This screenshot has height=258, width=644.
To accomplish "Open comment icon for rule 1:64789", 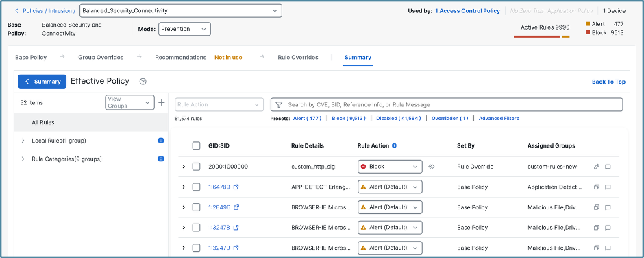I will 608,187.
